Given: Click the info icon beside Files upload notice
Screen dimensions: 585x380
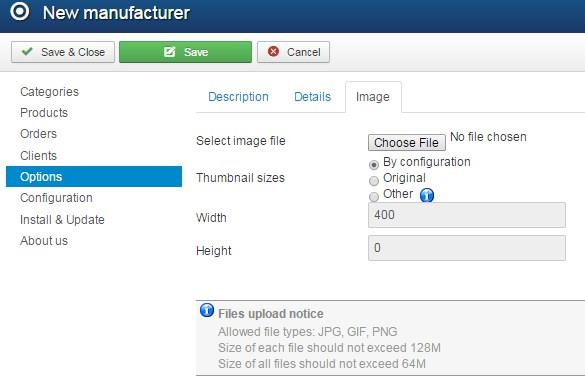Looking at the screenshot, I should 207,310.
